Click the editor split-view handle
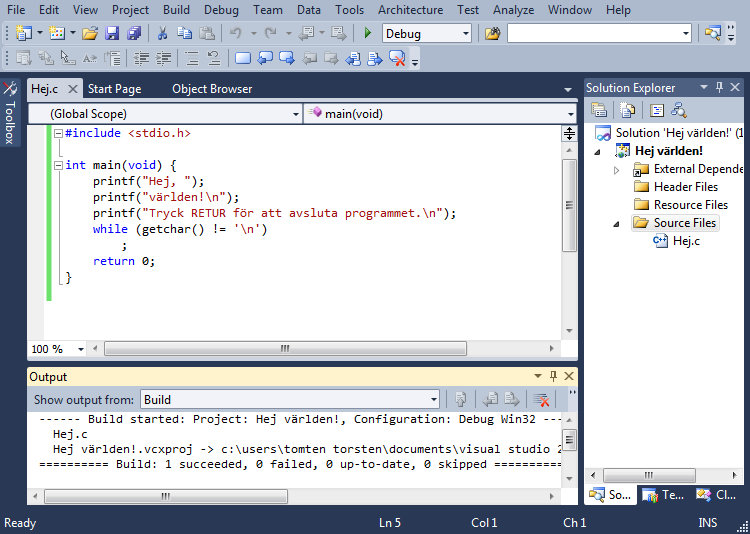 point(569,134)
